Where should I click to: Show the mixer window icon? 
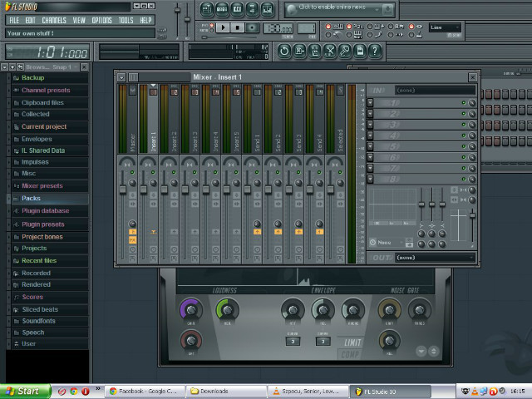[x=268, y=9]
